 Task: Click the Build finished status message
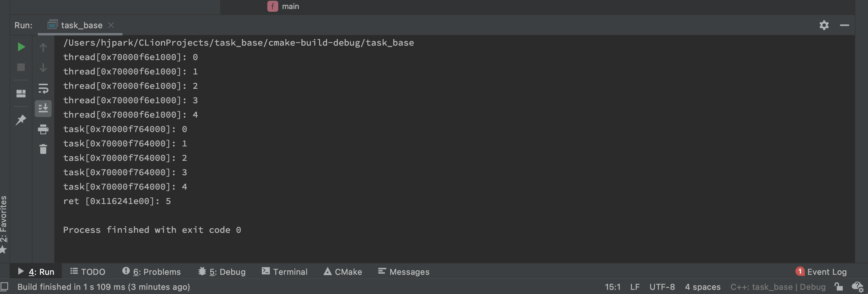tap(104, 287)
